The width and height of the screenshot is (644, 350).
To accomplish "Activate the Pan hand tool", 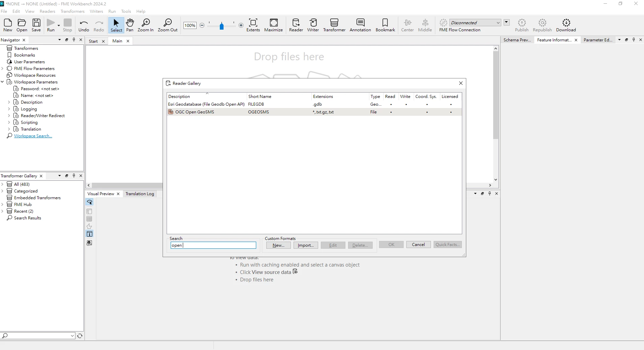I will click(x=130, y=25).
